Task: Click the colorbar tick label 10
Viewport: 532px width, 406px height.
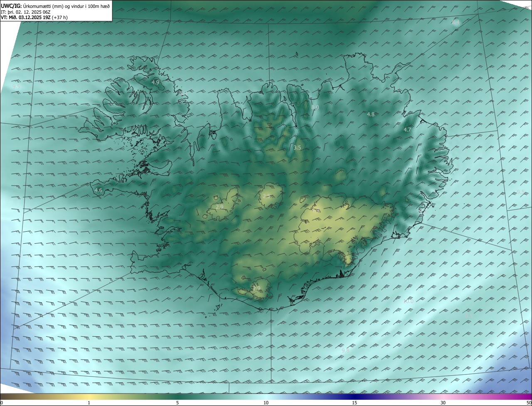Action: (x=266, y=403)
